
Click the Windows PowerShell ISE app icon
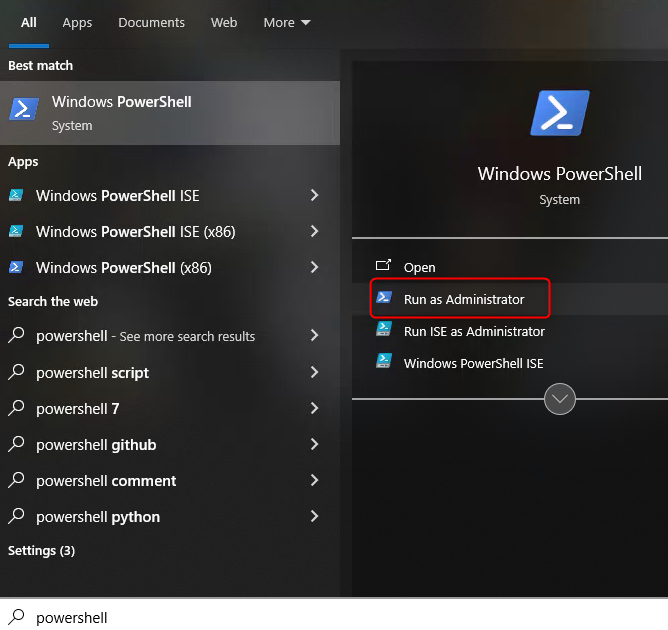coord(16,195)
